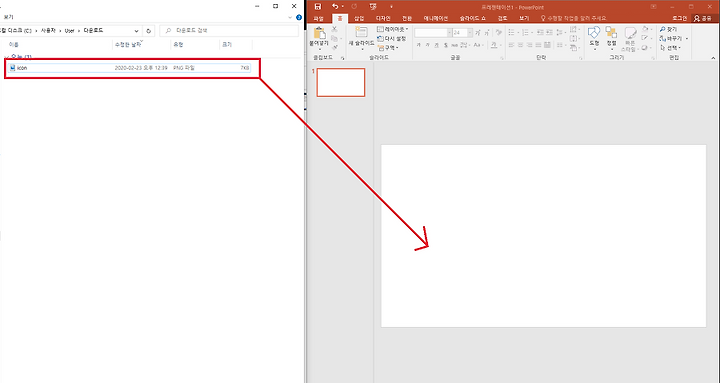Switch to the Transitions (전환) tab
This screenshot has width=720, height=383.
click(407, 18)
